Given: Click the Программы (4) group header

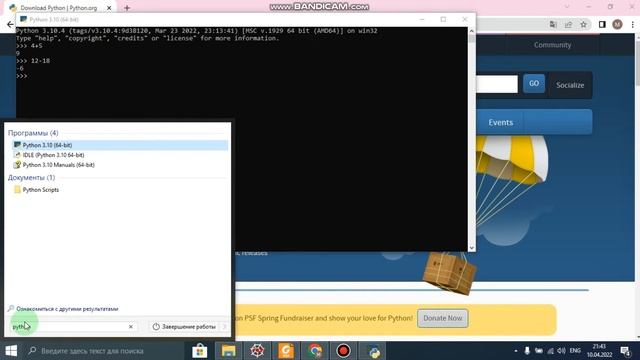Looking at the screenshot, I should [x=33, y=133].
